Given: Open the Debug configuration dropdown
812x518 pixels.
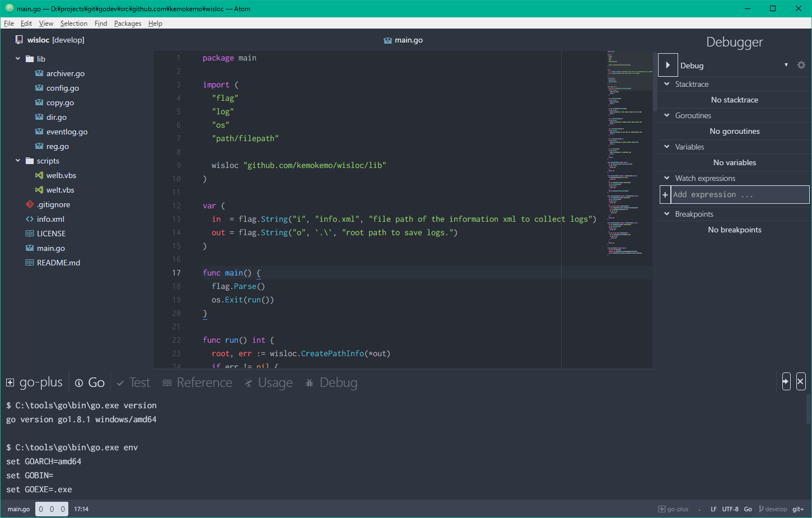Looking at the screenshot, I should pyautogui.click(x=786, y=65).
